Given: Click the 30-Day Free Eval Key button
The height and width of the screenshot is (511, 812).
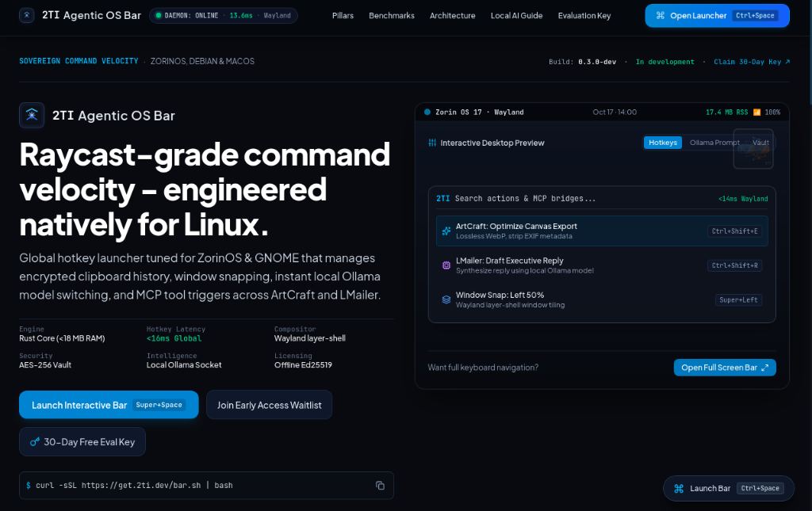Looking at the screenshot, I should click(82, 442).
